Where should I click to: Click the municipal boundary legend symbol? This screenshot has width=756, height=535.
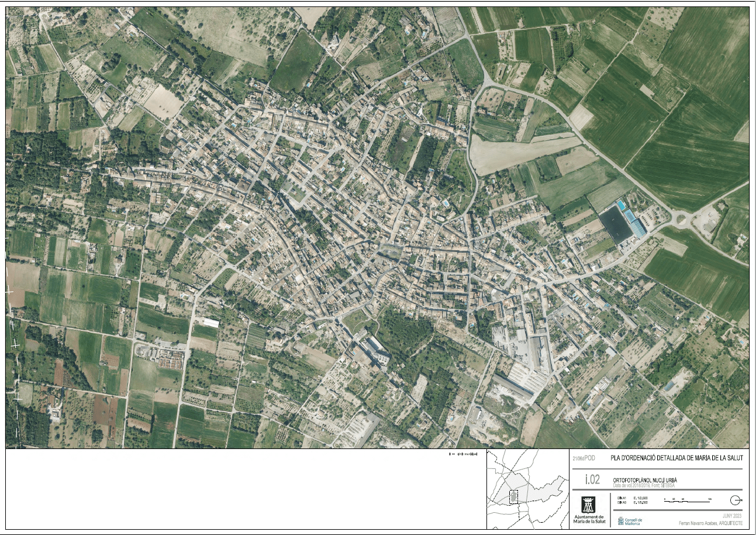coord(451,454)
